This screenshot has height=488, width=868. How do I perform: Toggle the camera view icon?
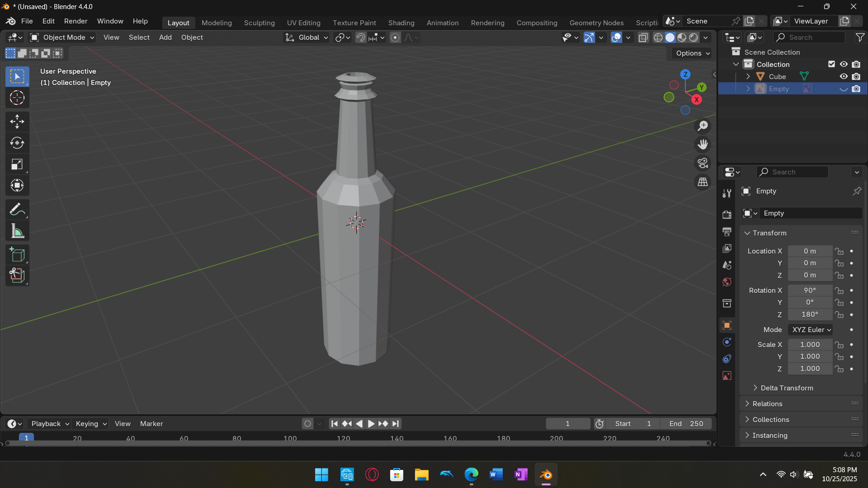click(x=703, y=163)
